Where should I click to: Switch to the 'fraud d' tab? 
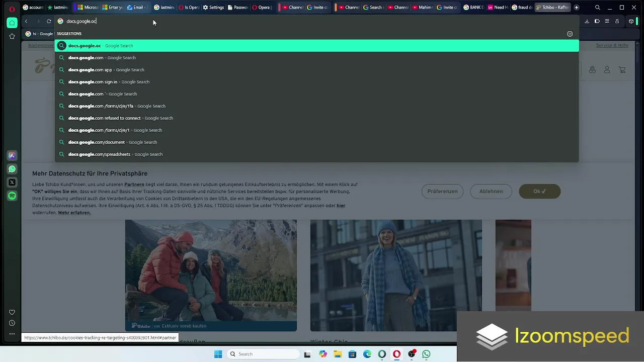coord(522,8)
